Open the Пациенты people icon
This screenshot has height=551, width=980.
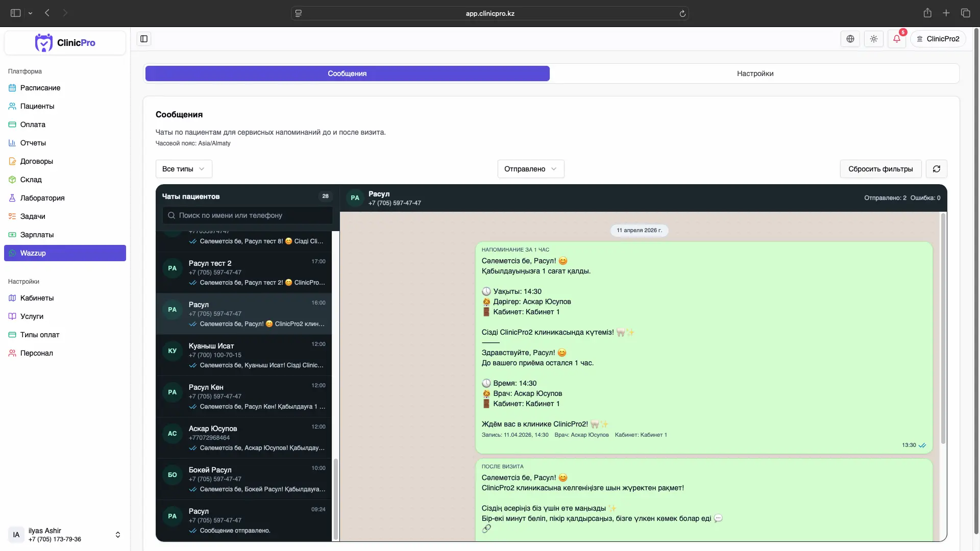[x=12, y=106]
